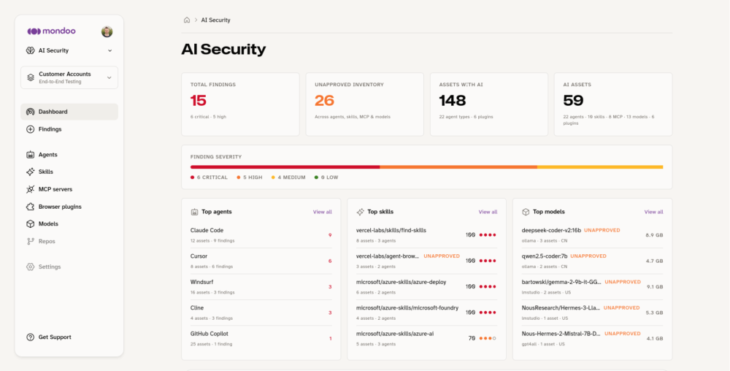
Task: Open the Dashboard menu item
Action: (x=69, y=112)
